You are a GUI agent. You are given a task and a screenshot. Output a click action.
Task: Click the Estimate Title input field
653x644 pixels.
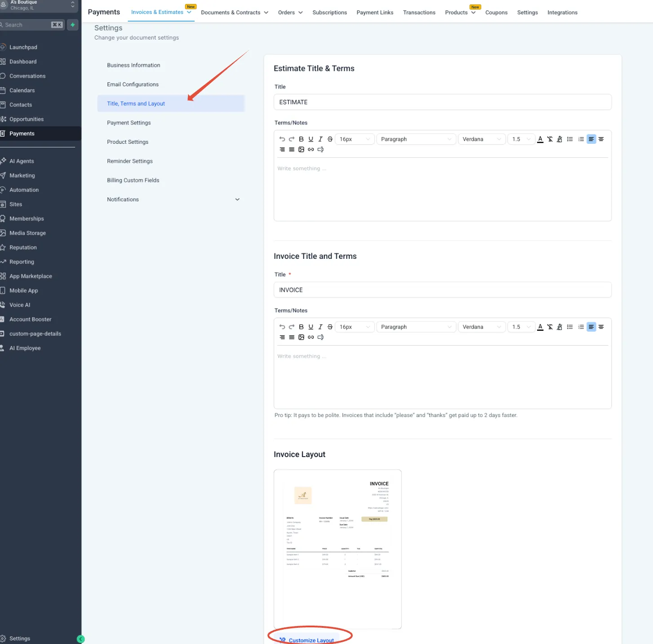[442, 102]
